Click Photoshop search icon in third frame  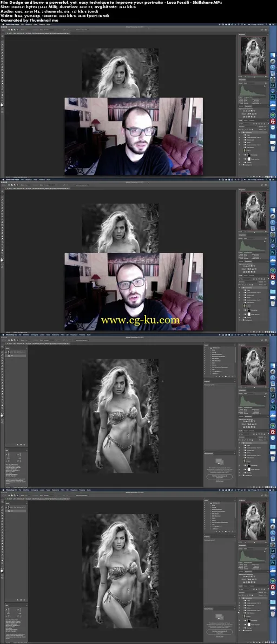pos(262,340)
